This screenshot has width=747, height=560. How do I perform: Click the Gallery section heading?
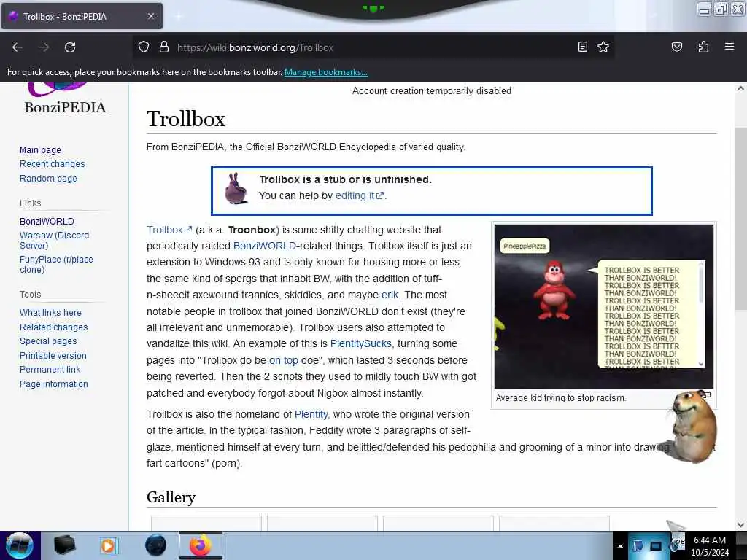[171, 497]
